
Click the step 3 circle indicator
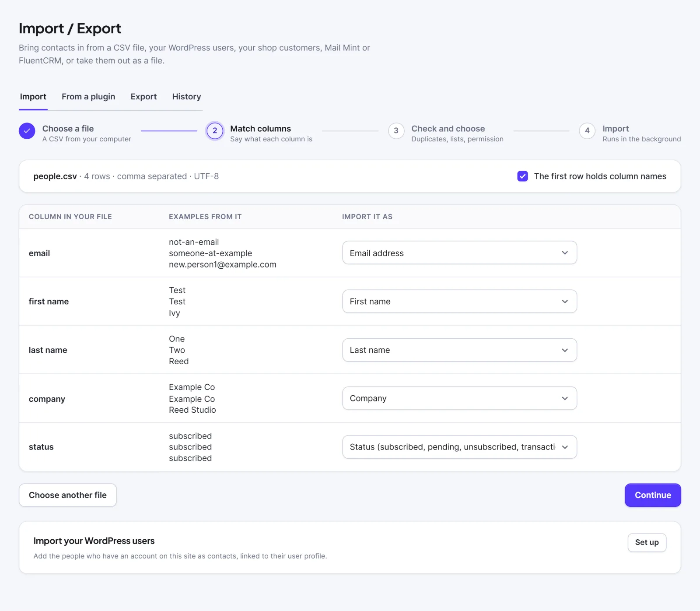396,131
